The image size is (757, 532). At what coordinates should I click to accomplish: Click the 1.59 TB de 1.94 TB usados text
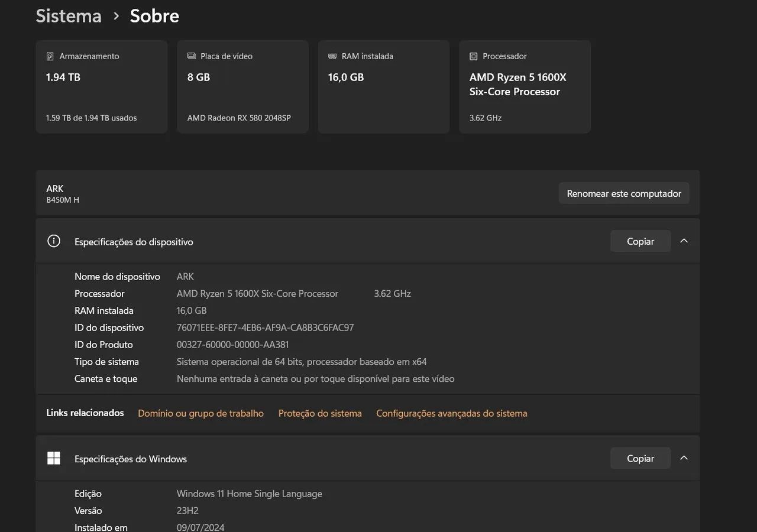91,118
